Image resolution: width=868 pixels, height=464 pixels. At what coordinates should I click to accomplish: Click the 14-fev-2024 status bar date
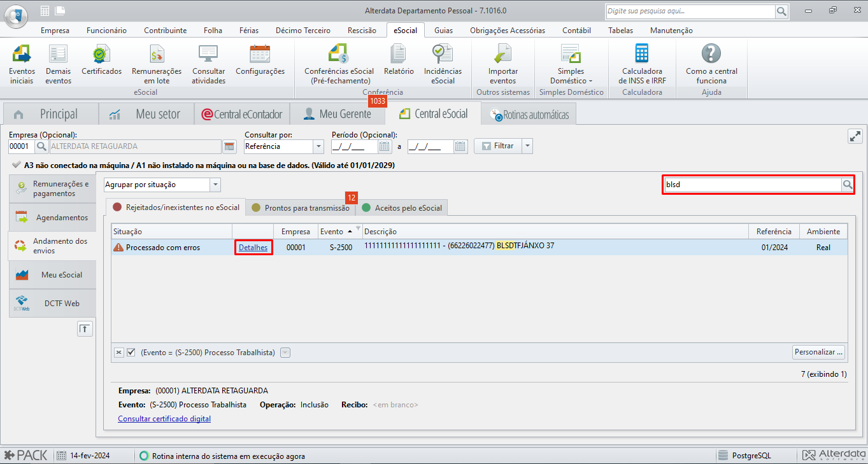pos(83,456)
